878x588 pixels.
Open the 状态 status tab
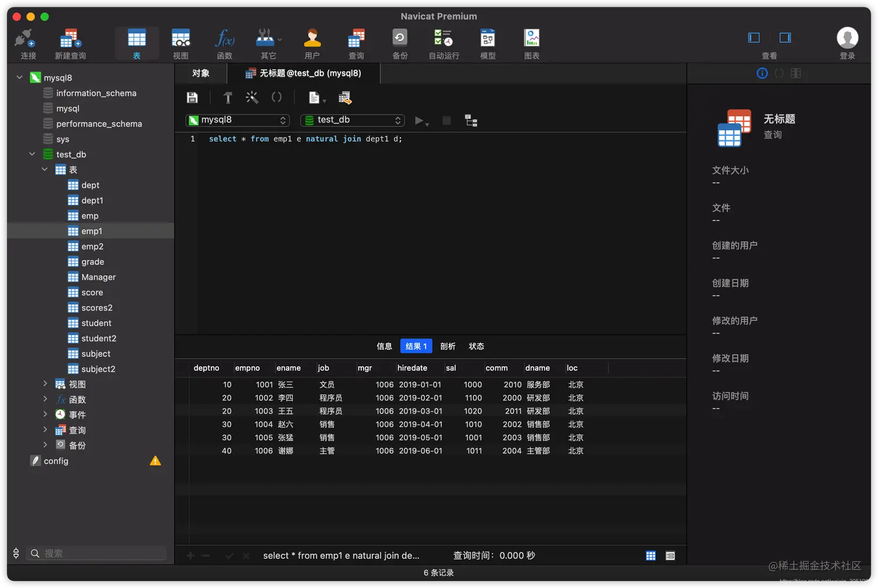(477, 346)
